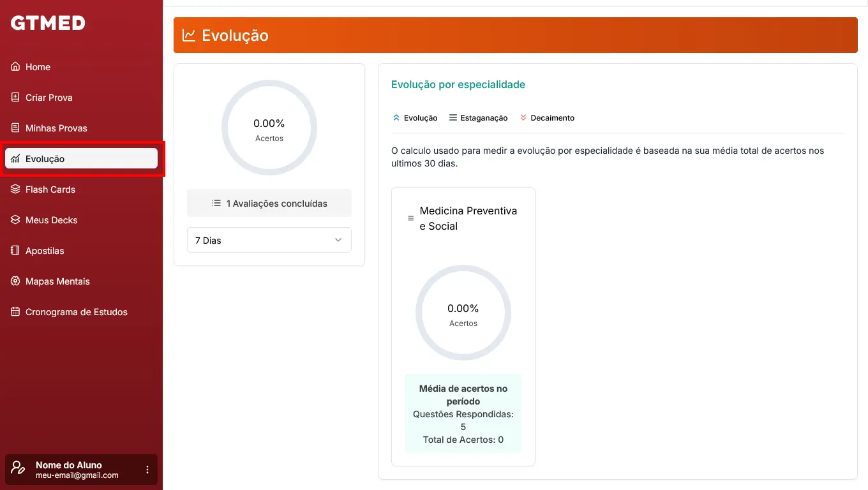This screenshot has height=490, width=868.
Task: Click the Decaimento legend indicator
Action: [547, 118]
